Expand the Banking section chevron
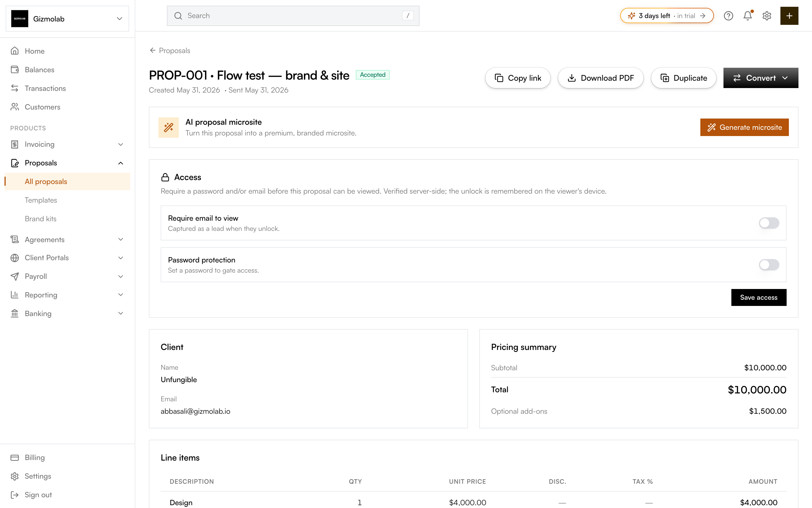The image size is (812, 508). [121, 313]
